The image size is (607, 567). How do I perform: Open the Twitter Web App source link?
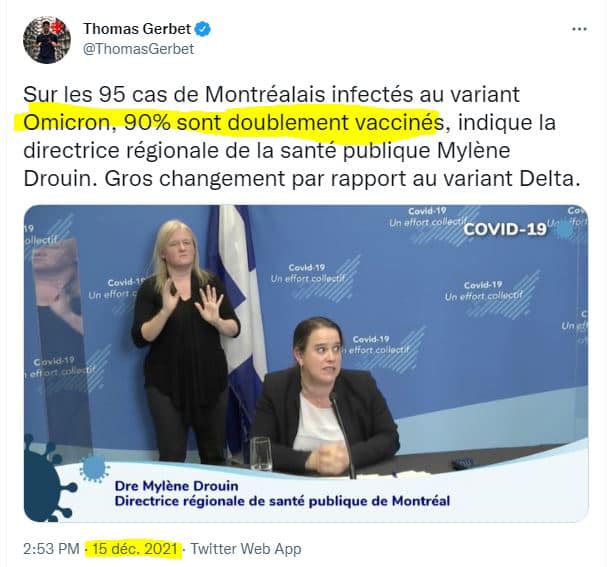(246, 549)
